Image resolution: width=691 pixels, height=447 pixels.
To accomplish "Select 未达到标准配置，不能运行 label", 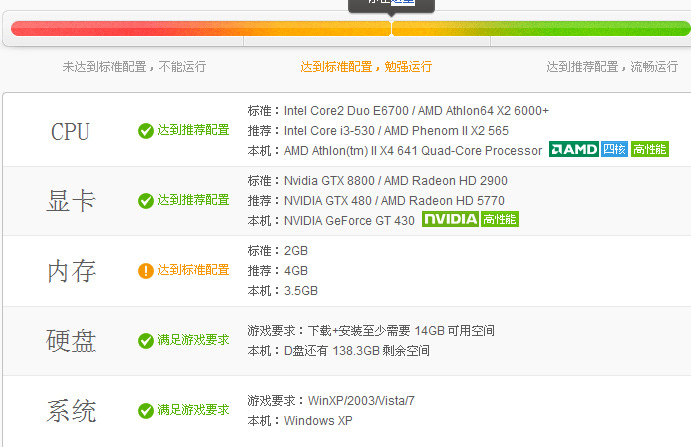I will tap(134, 67).
